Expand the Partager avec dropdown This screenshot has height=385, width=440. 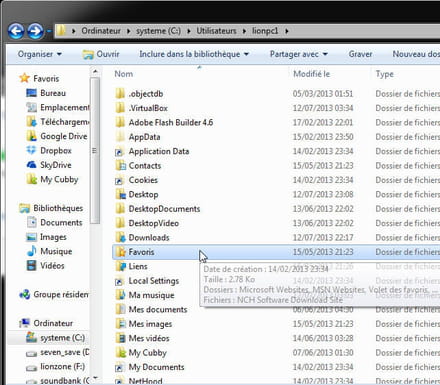[x=299, y=54]
